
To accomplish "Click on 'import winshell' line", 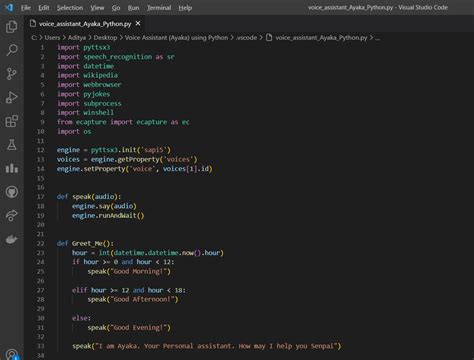I will click(x=85, y=113).
